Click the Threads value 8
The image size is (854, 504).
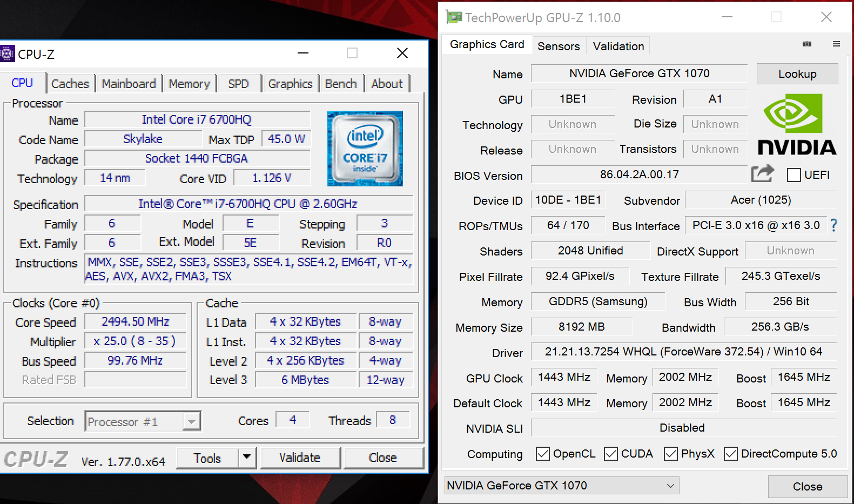tap(393, 420)
